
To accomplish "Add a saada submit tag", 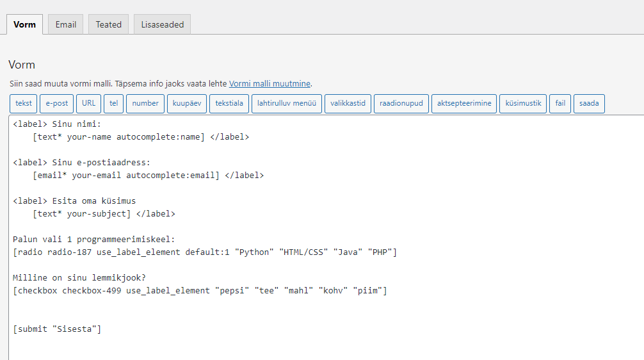I will click(x=589, y=103).
